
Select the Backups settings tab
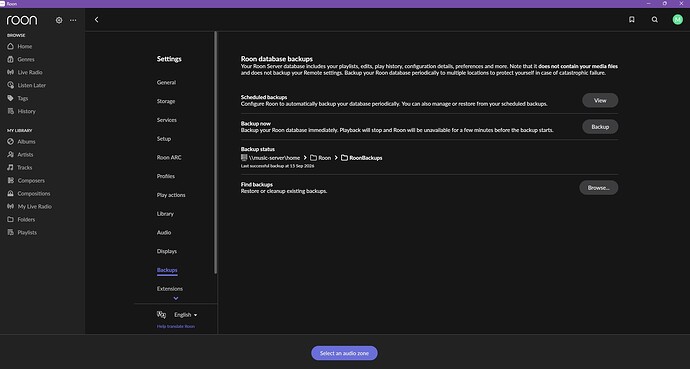click(167, 270)
